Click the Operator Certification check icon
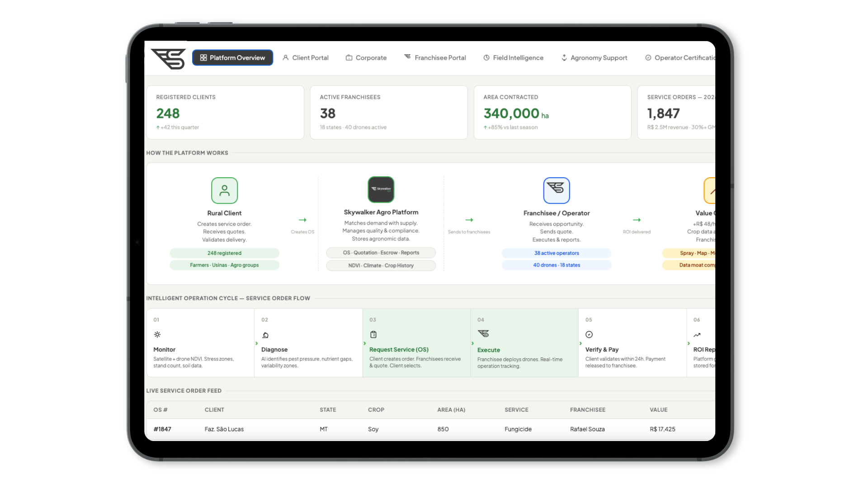868x488 pixels. 648,58
